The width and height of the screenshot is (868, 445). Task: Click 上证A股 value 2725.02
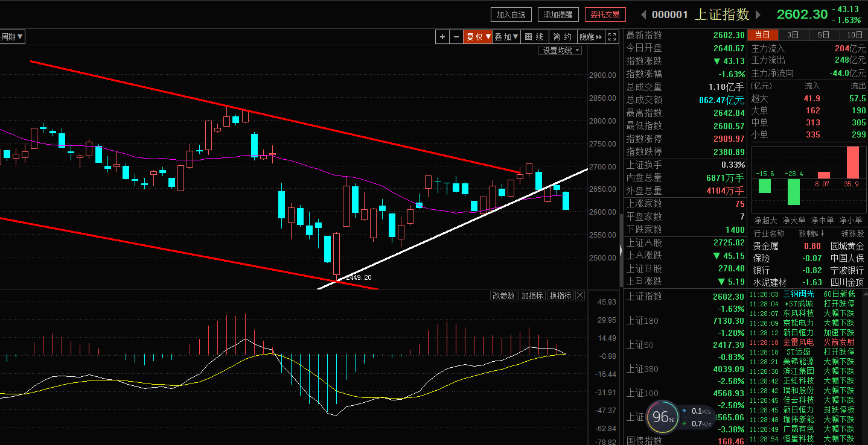pos(729,242)
